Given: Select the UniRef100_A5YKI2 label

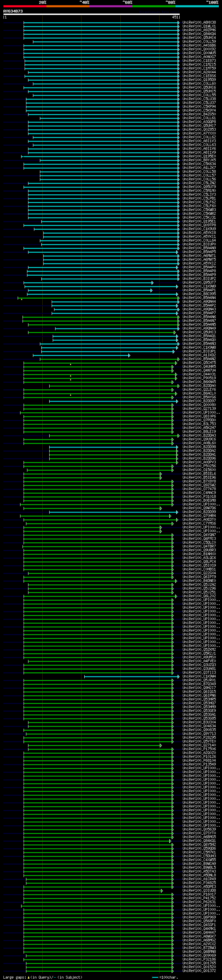Looking at the screenshot, I should pos(199,264).
